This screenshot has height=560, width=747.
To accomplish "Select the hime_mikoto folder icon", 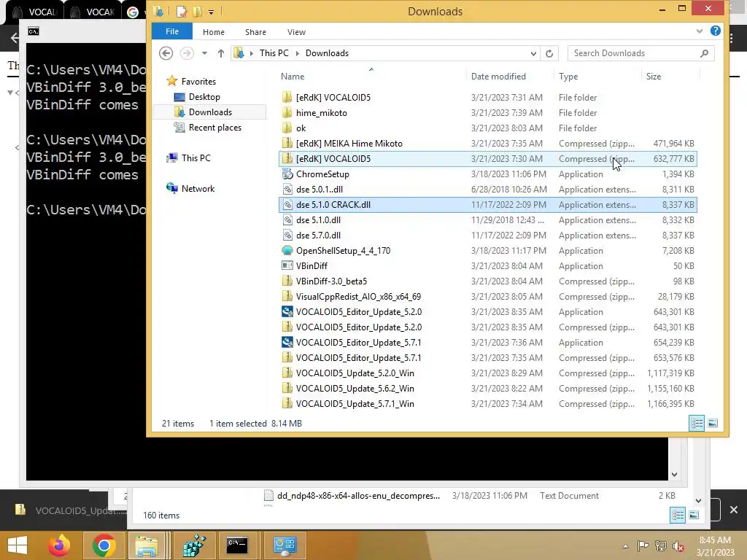I will [x=287, y=113].
